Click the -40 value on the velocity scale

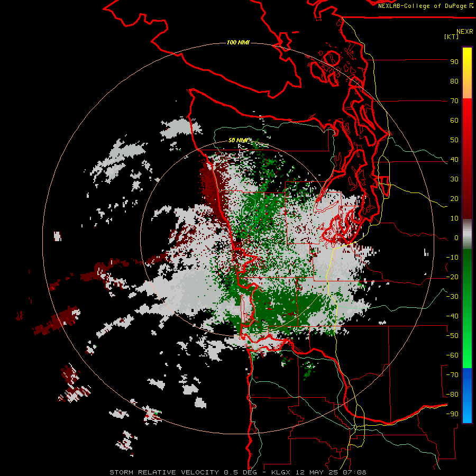(x=452, y=316)
